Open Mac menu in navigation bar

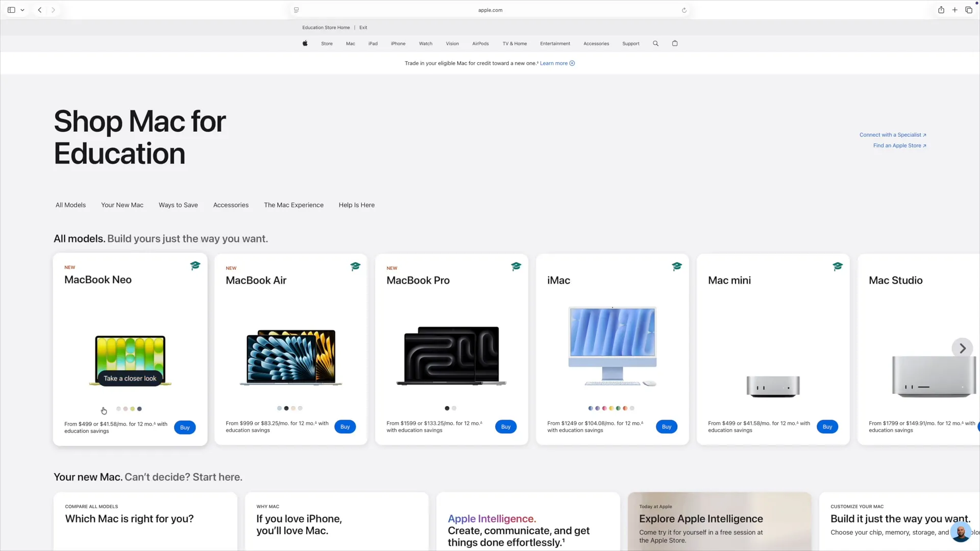pos(351,44)
